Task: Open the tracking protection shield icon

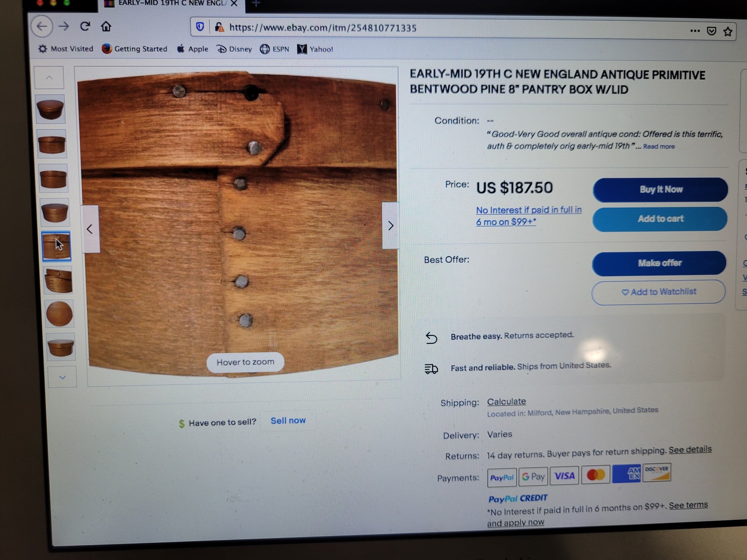Action: click(x=200, y=27)
